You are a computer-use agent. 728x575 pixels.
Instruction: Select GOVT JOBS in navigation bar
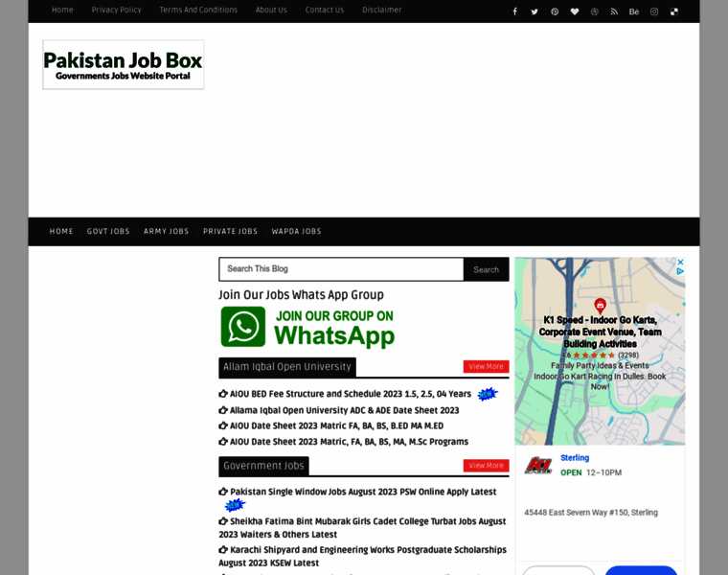coord(108,231)
